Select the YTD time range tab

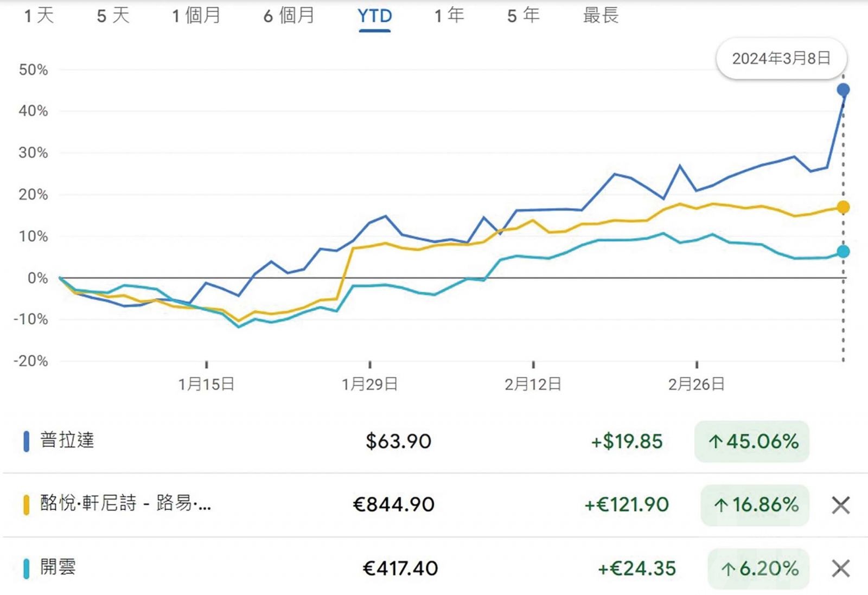374,16
